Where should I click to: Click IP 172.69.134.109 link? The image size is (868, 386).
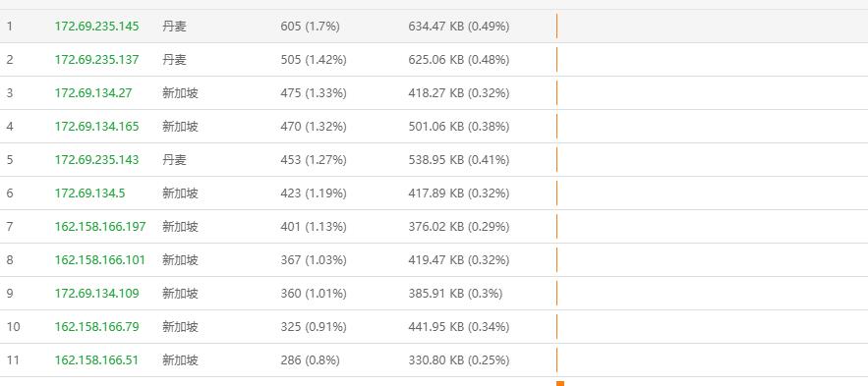[x=97, y=293]
